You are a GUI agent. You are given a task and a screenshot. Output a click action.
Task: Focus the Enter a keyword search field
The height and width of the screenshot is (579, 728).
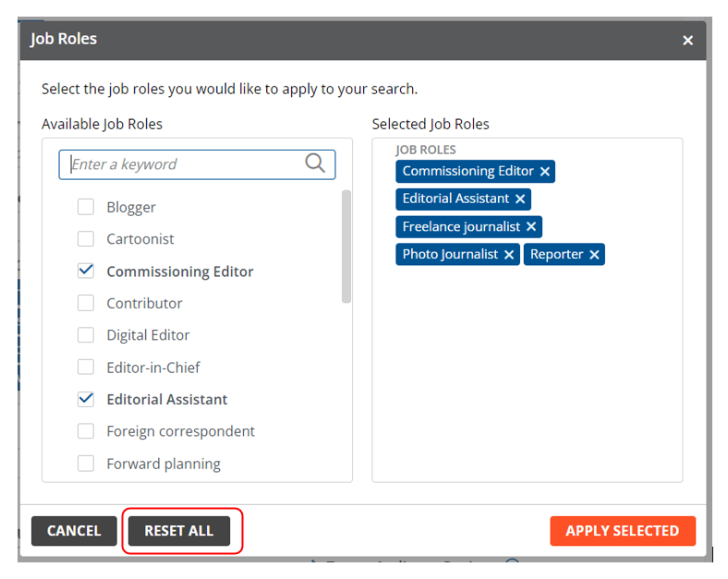click(185, 164)
